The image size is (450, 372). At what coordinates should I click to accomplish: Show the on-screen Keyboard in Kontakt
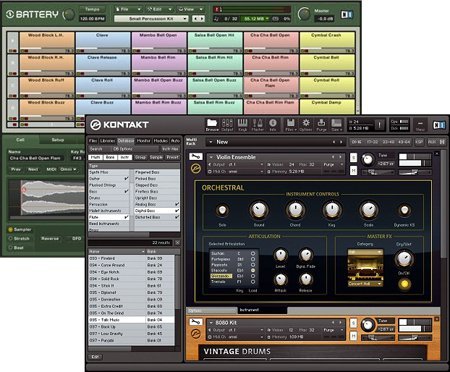pos(242,125)
